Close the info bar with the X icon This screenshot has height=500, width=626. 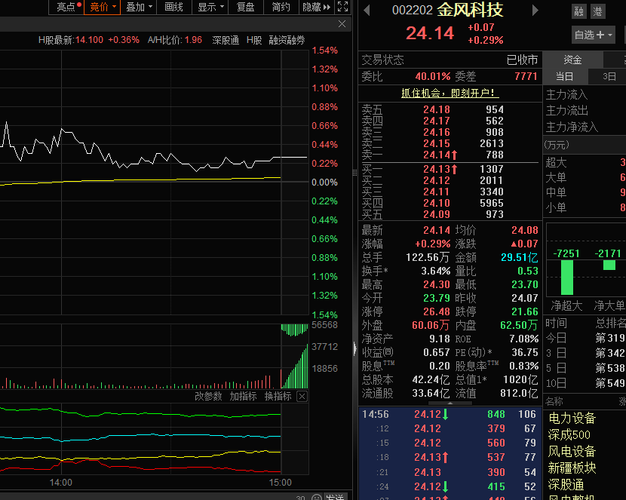342,24
